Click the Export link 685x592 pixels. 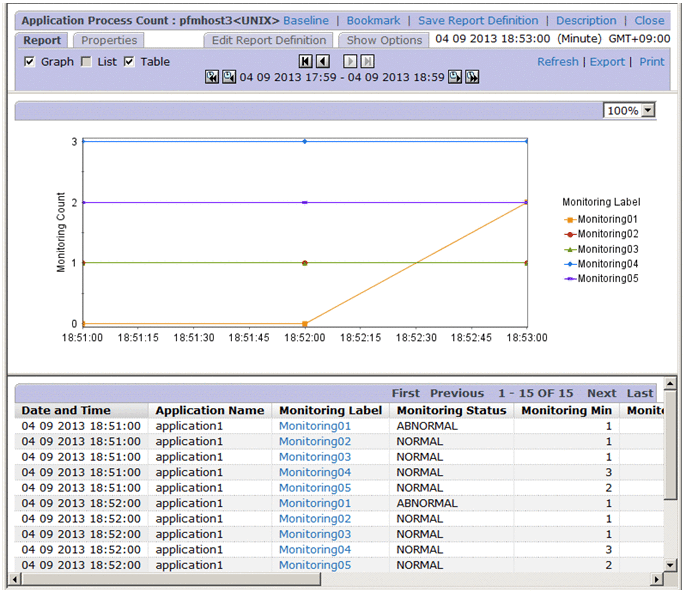pyautogui.click(x=607, y=61)
